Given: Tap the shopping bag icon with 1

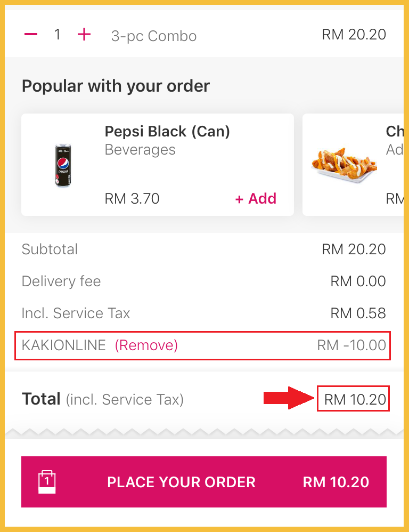Looking at the screenshot, I should pyautogui.click(x=47, y=481).
